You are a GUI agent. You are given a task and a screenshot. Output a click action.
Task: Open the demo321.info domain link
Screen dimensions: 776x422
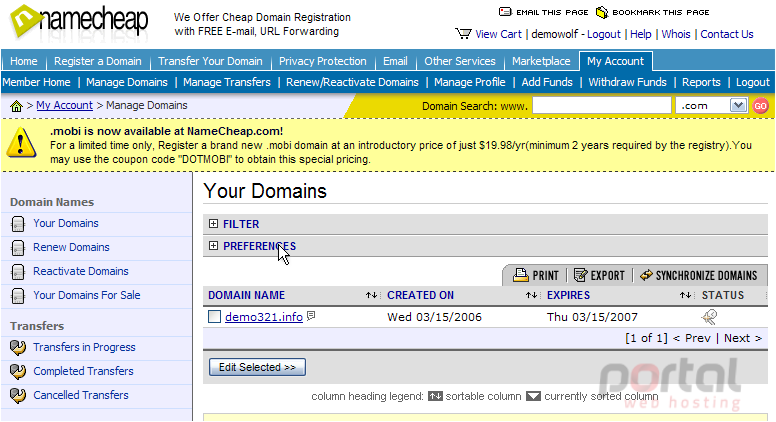point(264,317)
